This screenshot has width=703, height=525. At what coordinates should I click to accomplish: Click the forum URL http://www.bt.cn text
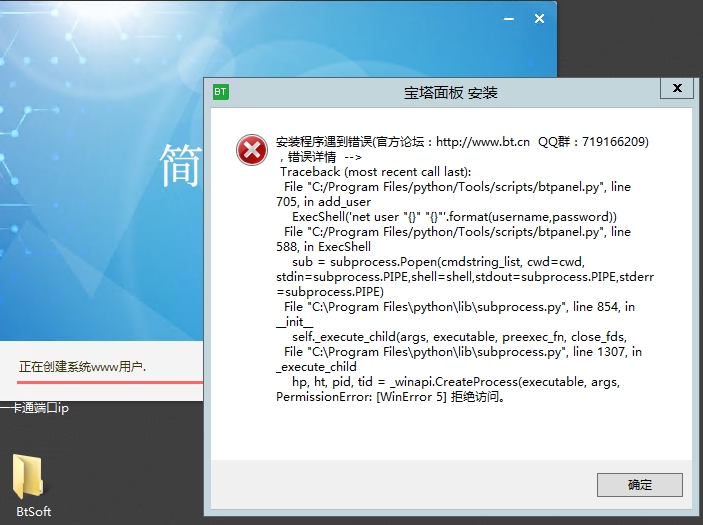(x=483, y=142)
